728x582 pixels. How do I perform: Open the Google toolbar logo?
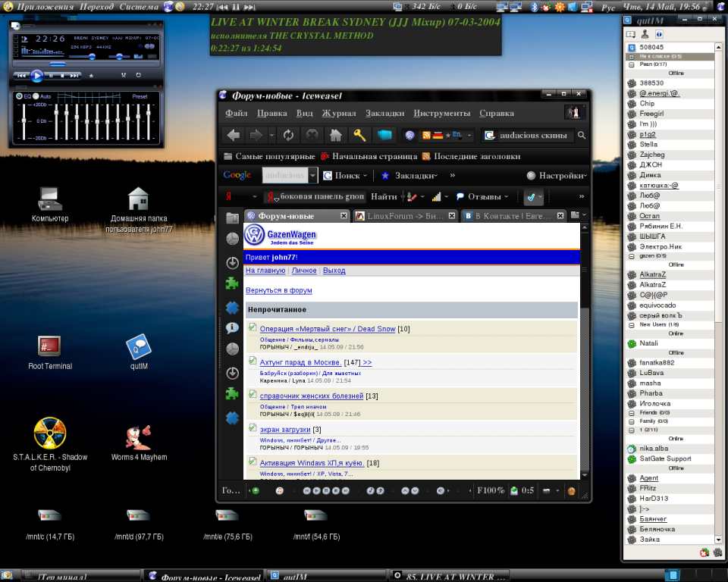coord(237,176)
